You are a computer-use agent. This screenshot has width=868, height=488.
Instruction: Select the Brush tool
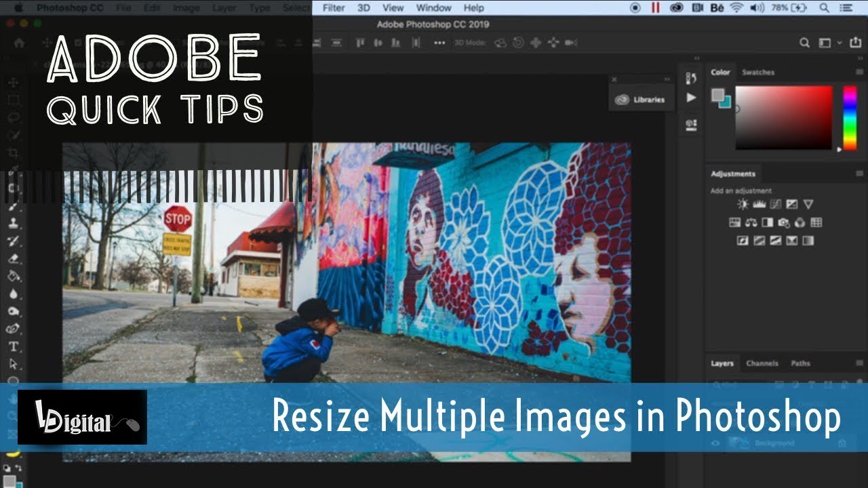13,206
